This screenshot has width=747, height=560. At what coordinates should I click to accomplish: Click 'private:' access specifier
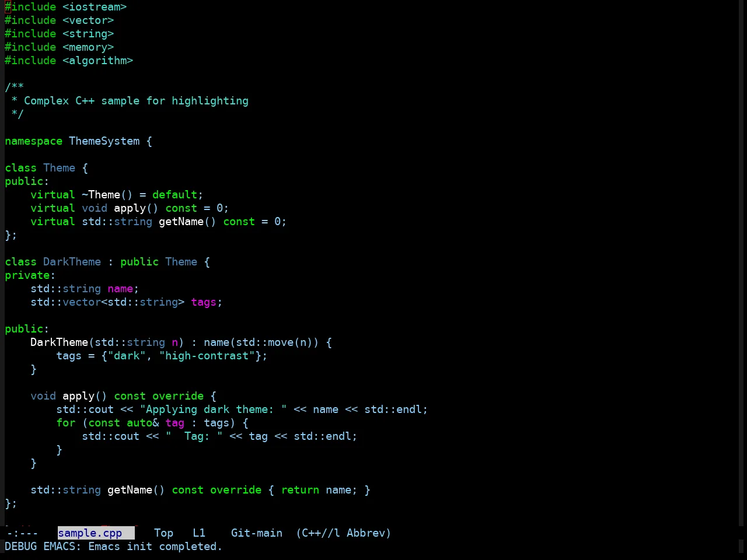(30, 275)
